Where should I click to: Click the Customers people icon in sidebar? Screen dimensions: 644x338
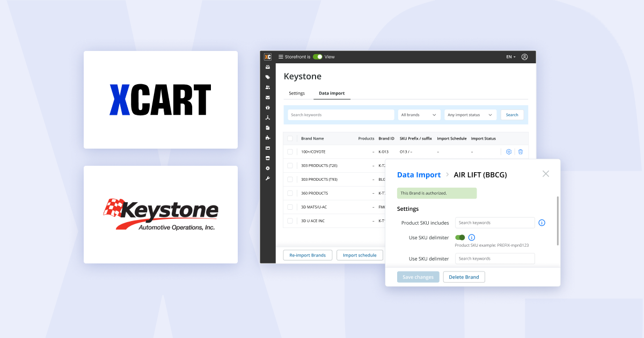coord(268,87)
